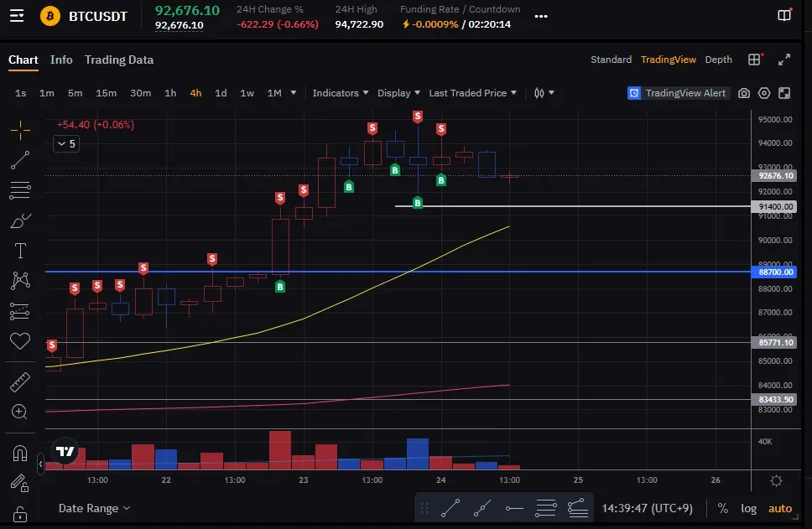This screenshot has height=529, width=812.
Task: Click the magnet mode icon
Action: (20, 453)
